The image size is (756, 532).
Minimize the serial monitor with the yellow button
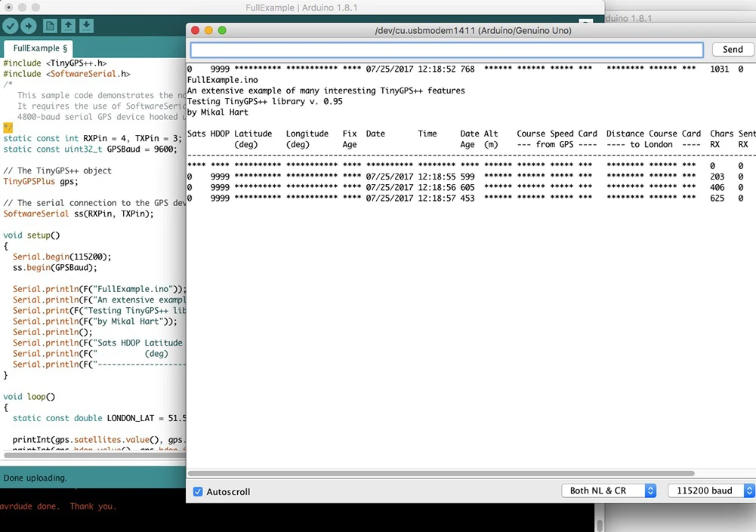click(x=208, y=30)
